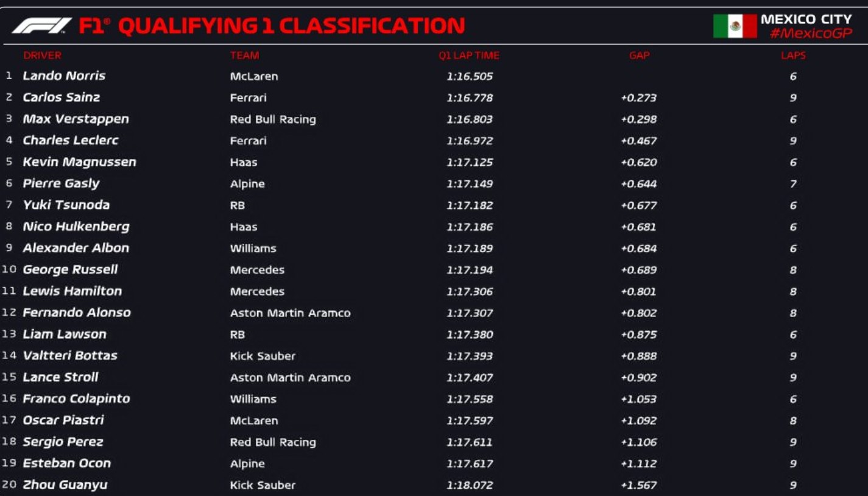
Task: Click the Mexican flag icon
Action: [735, 26]
